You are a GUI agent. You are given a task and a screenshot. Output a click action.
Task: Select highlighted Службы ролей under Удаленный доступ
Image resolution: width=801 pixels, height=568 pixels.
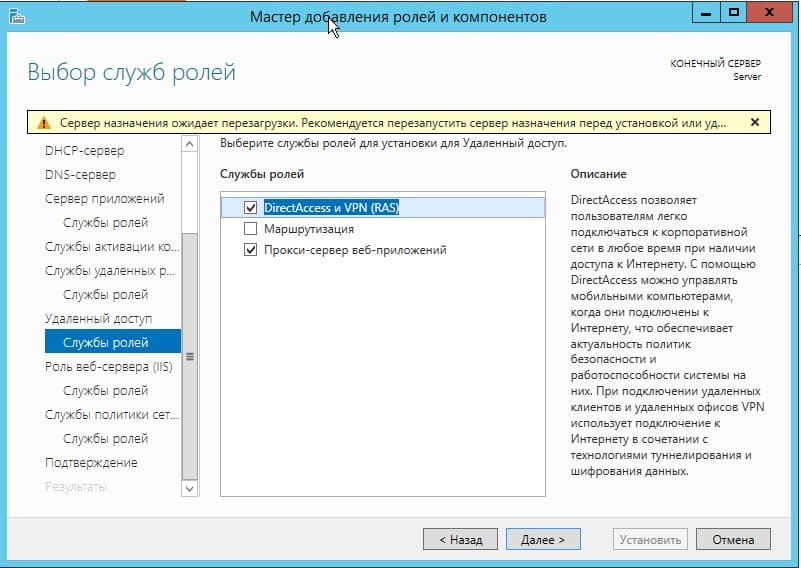(x=113, y=341)
